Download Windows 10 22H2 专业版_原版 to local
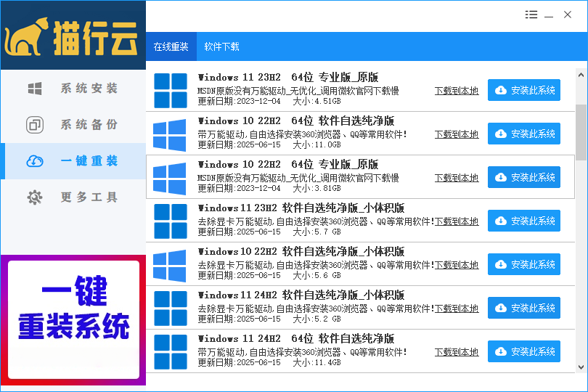 pyautogui.click(x=457, y=178)
